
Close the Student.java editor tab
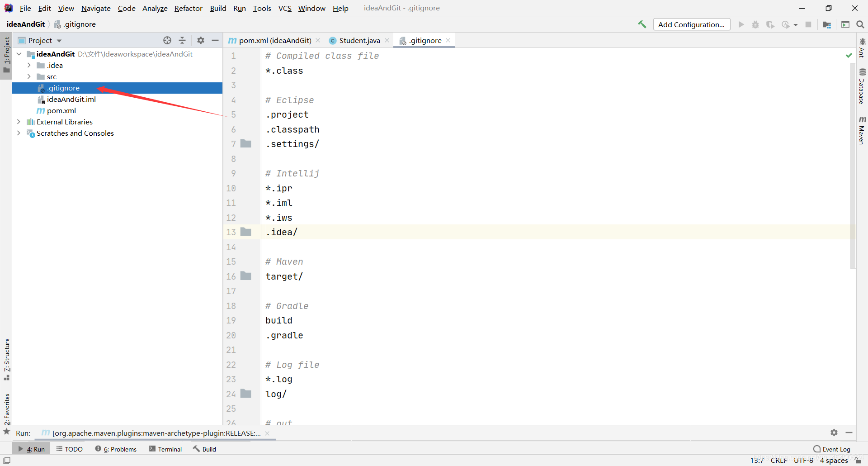[x=387, y=40]
